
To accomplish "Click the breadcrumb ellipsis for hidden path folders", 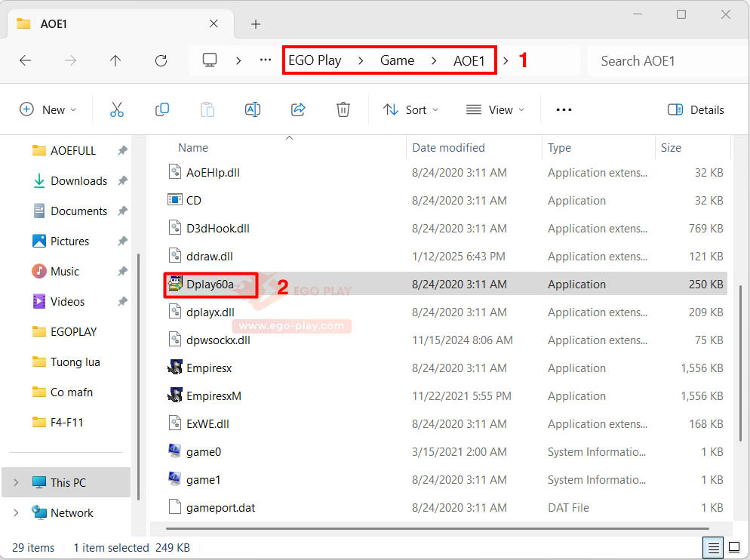I will click(x=266, y=60).
